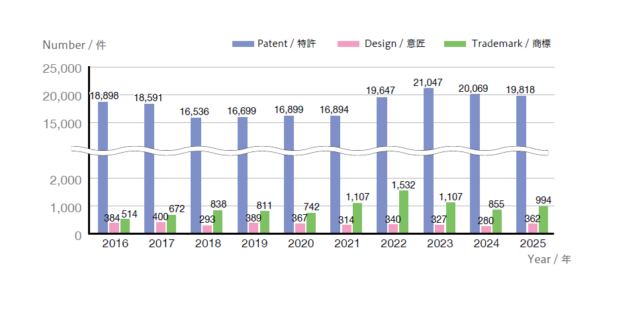Image resolution: width=644 pixels, height=318 pixels.
Task: Click the 2025 x-axis year label
Action: (x=533, y=244)
